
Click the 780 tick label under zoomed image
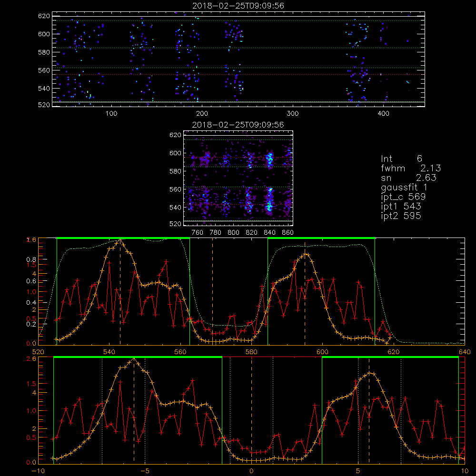tap(215, 233)
